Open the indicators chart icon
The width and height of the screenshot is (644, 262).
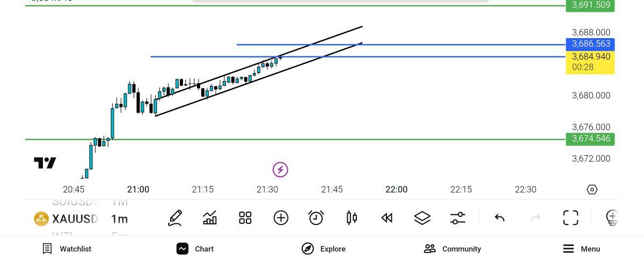click(210, 217)
